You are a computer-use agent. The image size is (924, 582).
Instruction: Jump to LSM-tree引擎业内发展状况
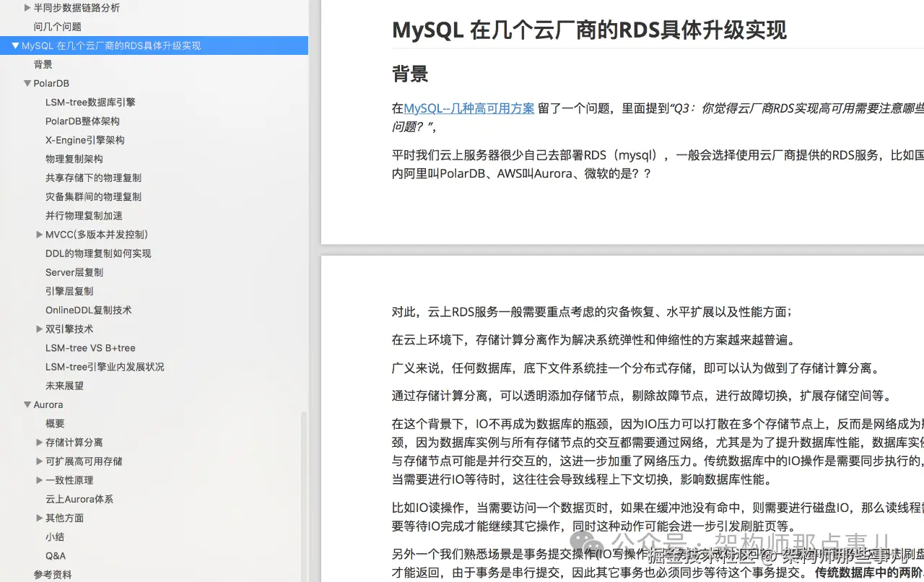(105, 367)
